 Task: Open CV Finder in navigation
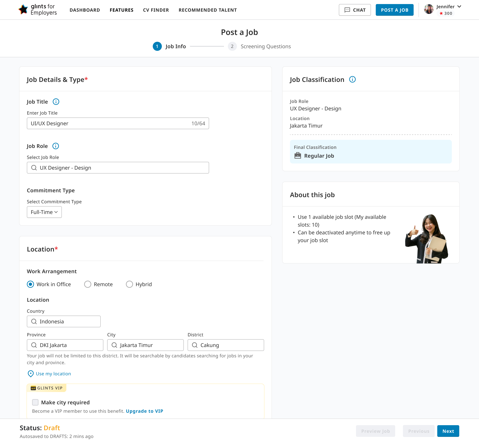click(156, 10)
